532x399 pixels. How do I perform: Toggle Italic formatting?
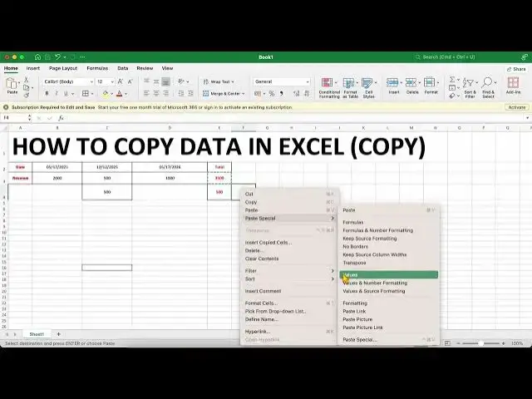coord(57,94)
